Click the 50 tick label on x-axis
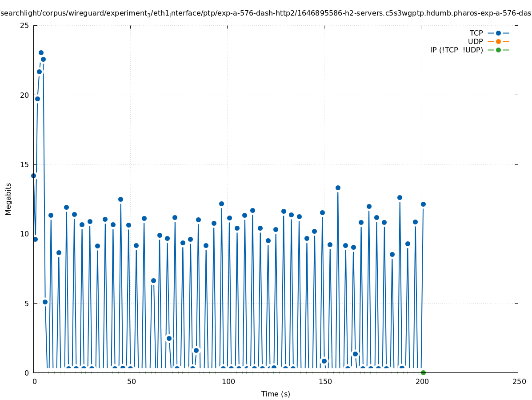Viewport: 532px width, 400px height. (x=131, y=382)
